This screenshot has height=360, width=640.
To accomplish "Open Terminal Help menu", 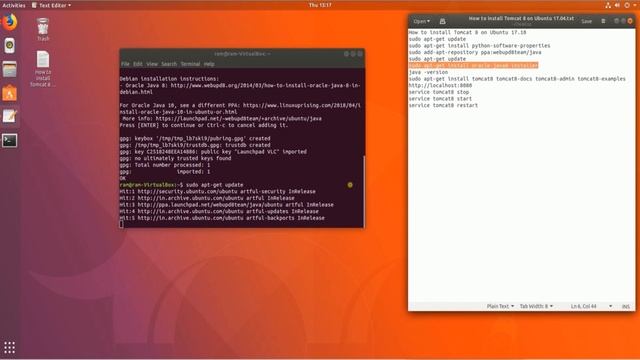I will 209,64.
